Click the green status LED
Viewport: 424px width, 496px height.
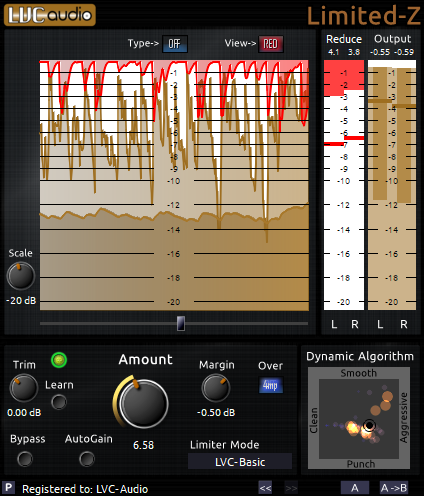[59, 360]
